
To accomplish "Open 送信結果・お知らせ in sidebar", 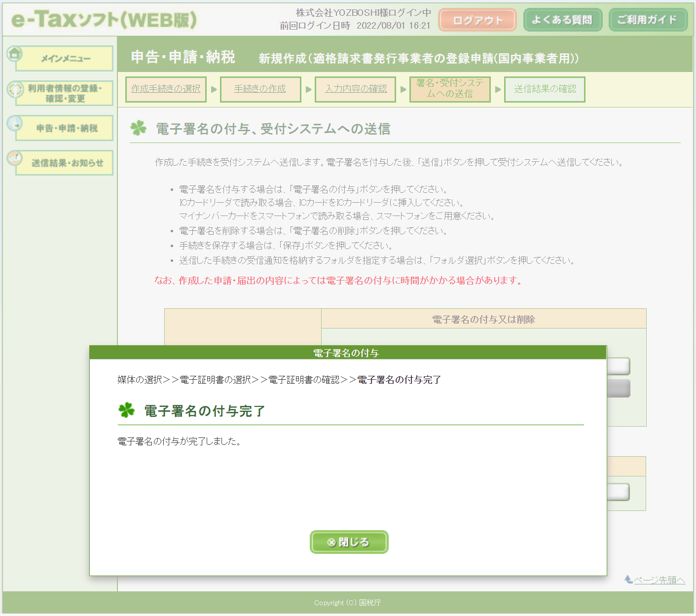I will (65, 163).
